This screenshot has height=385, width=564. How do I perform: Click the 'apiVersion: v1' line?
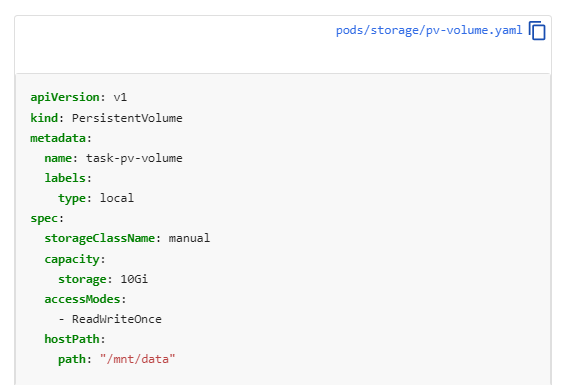pyautogui.click(x=79, y=97)
